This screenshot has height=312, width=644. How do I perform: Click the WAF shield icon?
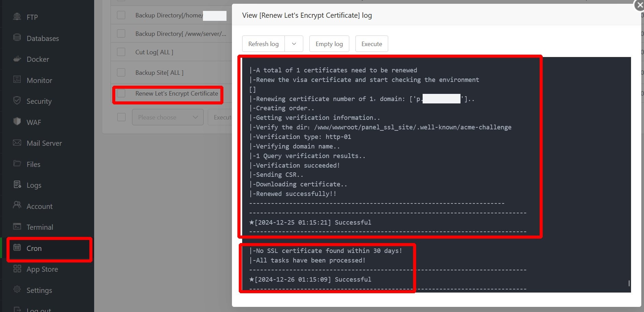click(17, 122)
